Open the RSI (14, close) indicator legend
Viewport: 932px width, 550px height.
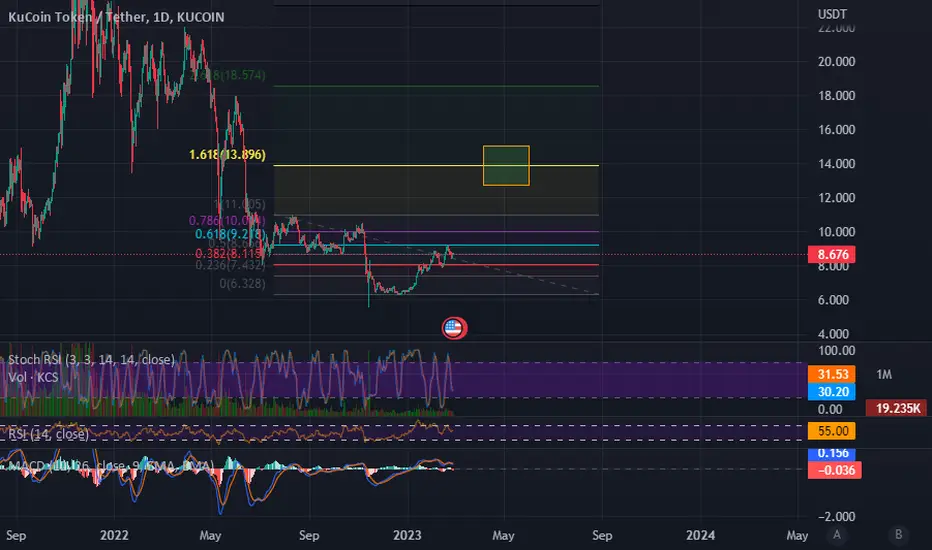pyautogui.click(x=48, y=435)
